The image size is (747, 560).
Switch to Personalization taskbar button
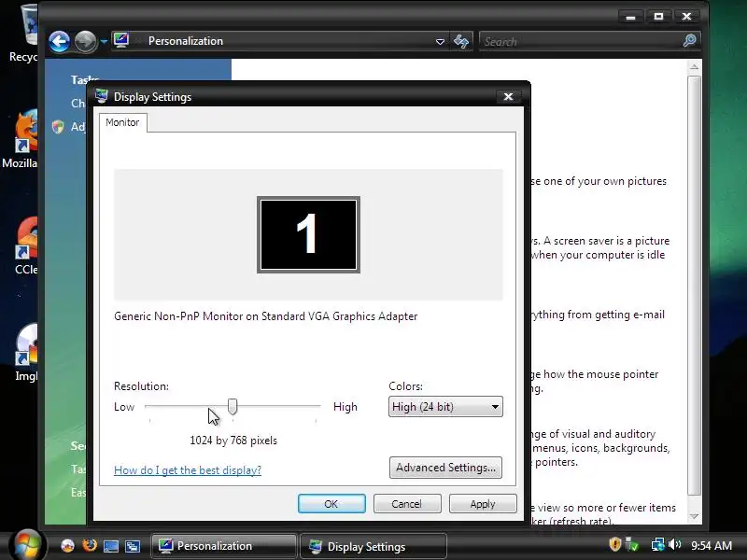223,546
